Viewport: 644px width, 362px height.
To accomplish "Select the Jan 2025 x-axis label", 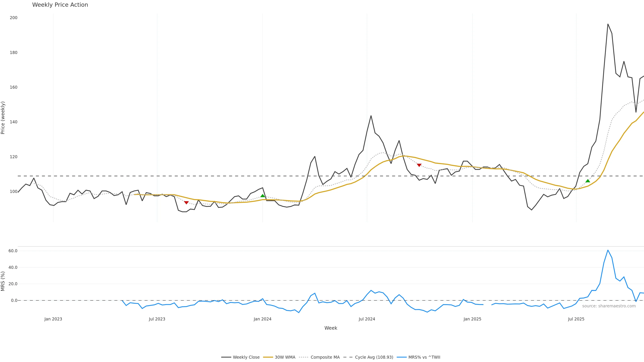I will (x=472, y=319).
